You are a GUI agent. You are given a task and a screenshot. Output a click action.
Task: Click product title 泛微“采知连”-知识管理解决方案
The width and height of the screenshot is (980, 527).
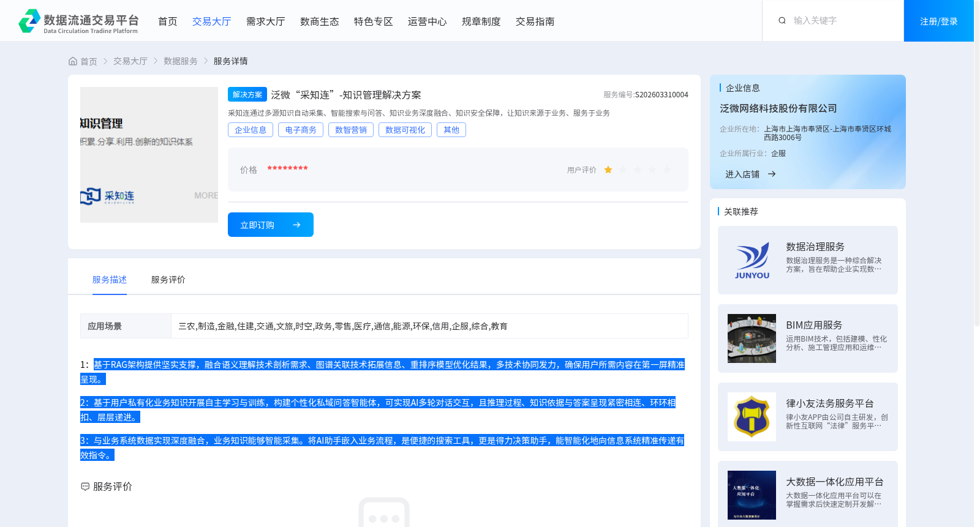click(x=346, y=95)
